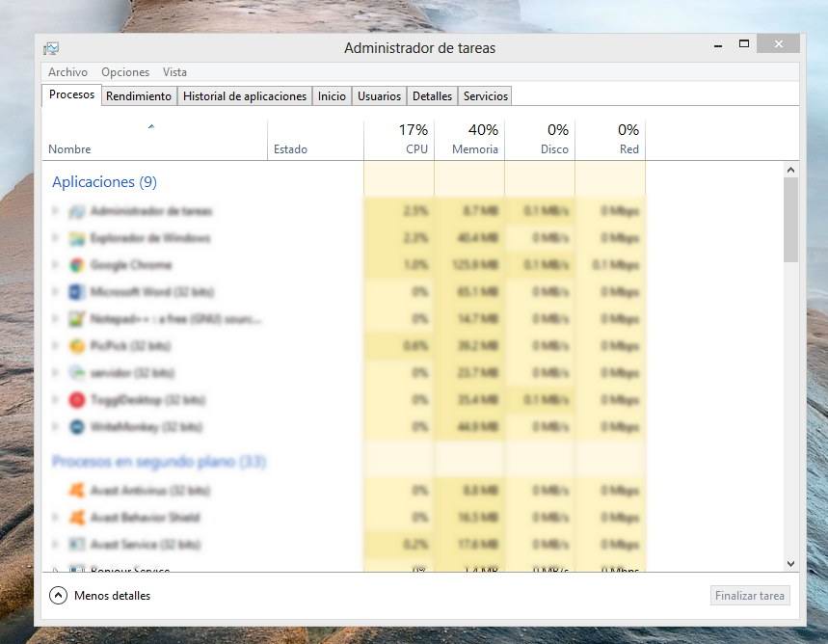Select the PicPick process icon
828x644 pixels.
tap(76, 346)
